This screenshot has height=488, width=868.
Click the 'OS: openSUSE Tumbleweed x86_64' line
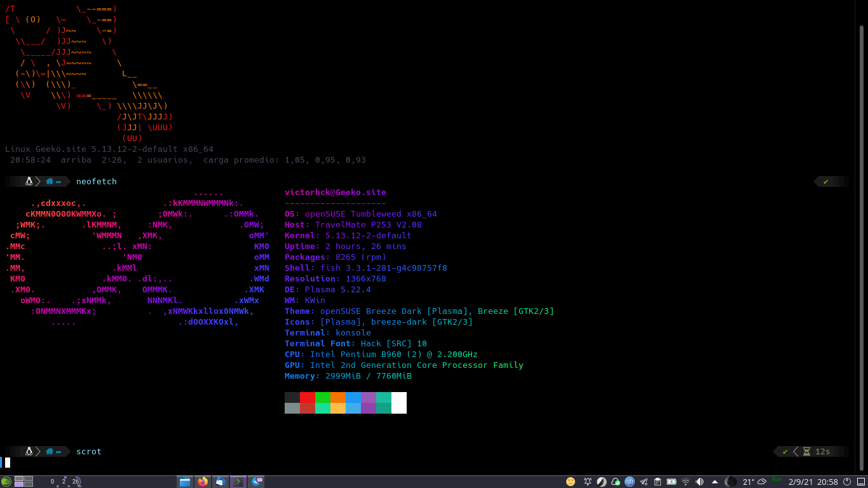coord(361,214)
